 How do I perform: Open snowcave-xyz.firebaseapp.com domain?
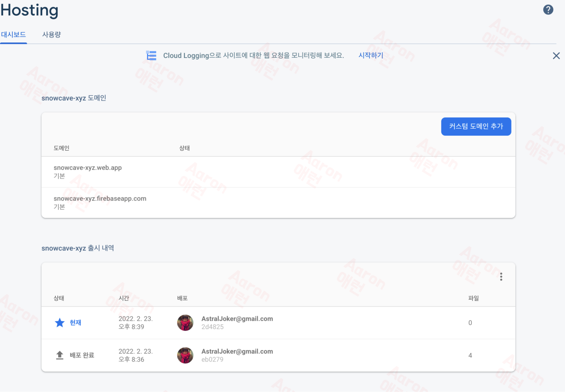coord(100,198)
